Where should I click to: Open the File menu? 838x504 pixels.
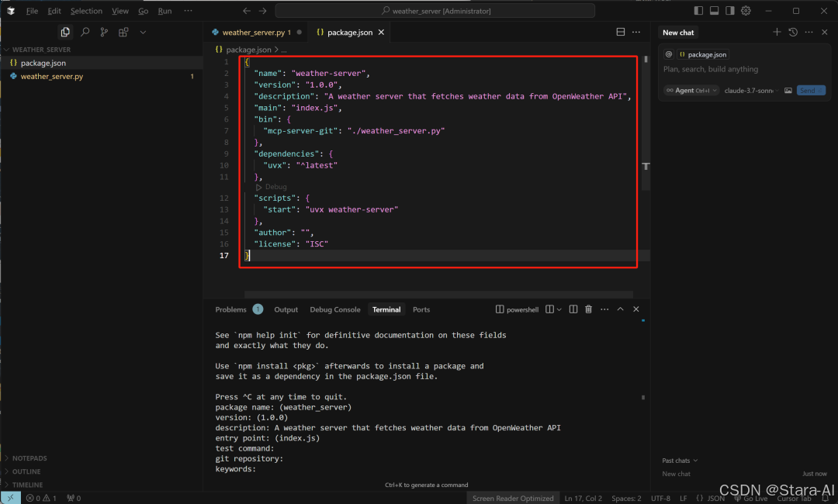point(32,11)
